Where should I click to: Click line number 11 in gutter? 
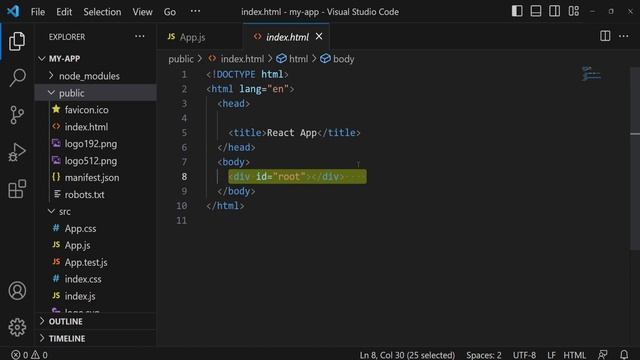click(x=182, y=220)
